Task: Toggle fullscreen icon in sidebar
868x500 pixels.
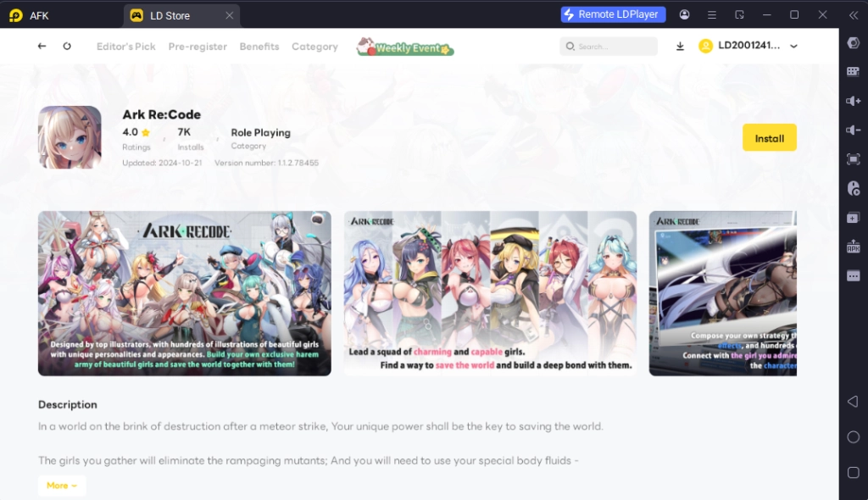Action: pos(853,159)
